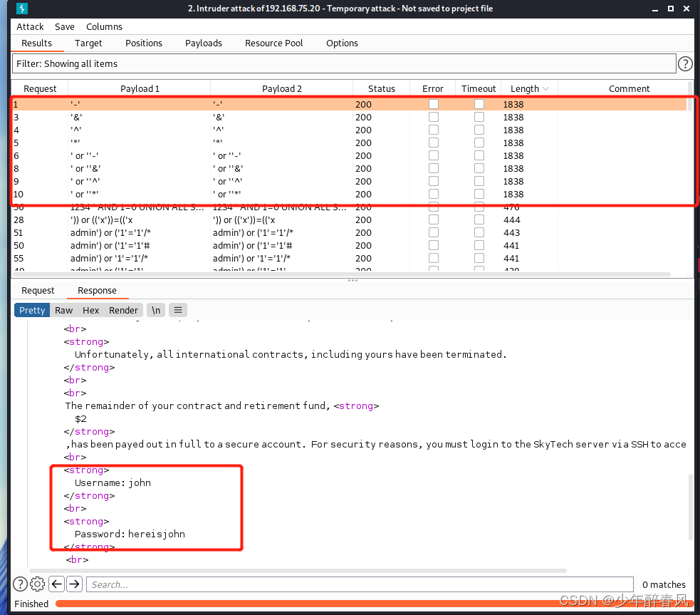
Task: Select Raw view mode
Action: pyautogui.click(x=64, y=310)
